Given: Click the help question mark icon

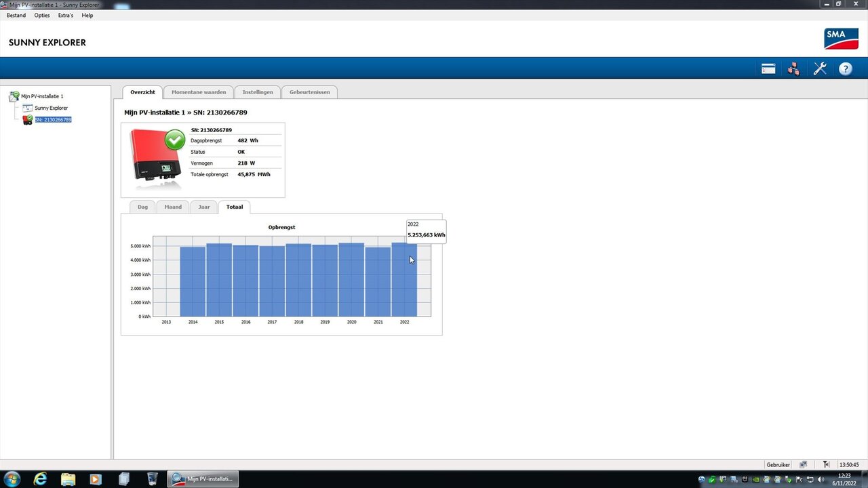Looking at the screenshot, I should [845, 68].
